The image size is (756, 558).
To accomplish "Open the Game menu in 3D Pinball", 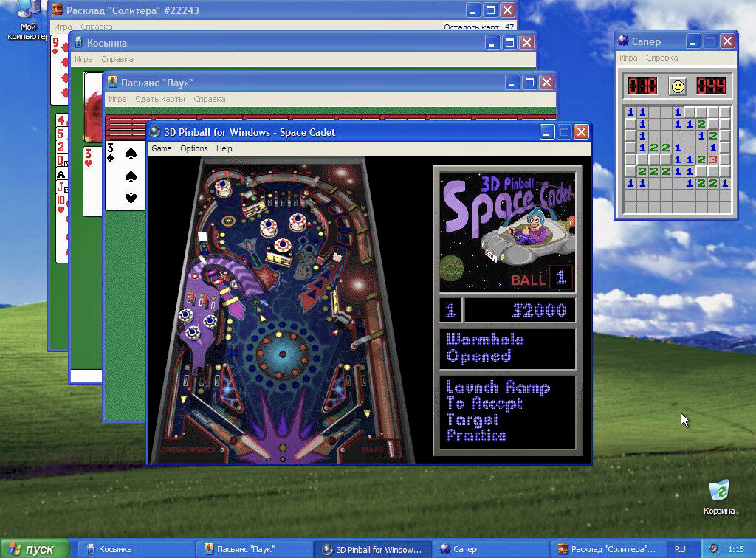I will (162, 148).
